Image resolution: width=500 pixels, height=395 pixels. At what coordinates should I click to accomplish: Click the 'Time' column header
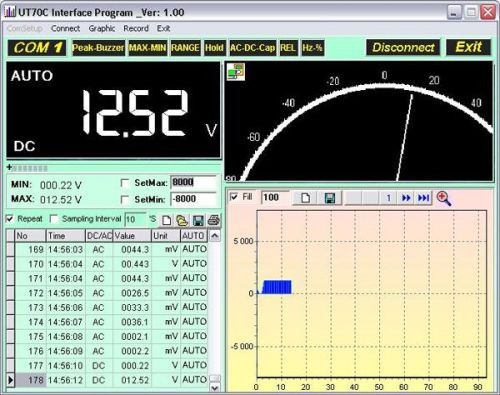pos(66,236)
